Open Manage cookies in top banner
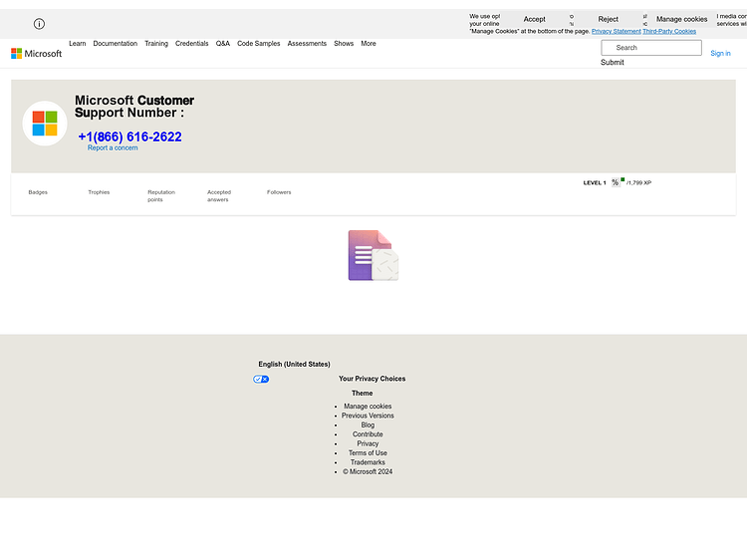Image resolution: width=747 pixels, height=560 pixels. tap(681, 19)
